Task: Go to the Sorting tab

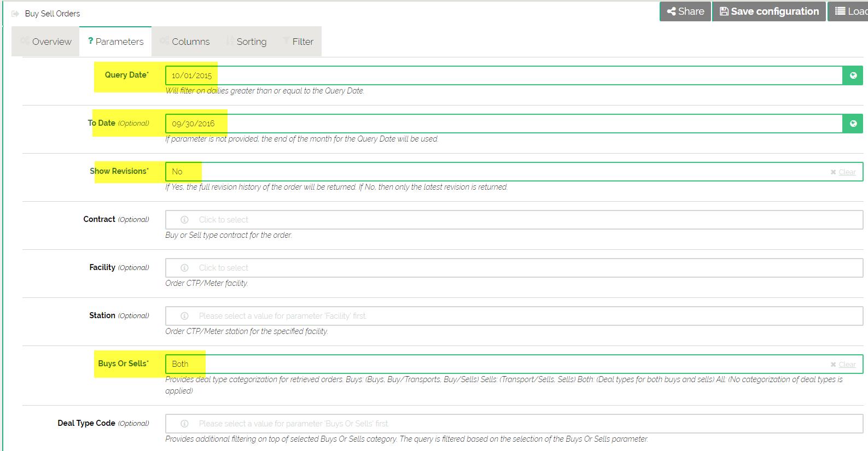Action: (x=246, y=42)
